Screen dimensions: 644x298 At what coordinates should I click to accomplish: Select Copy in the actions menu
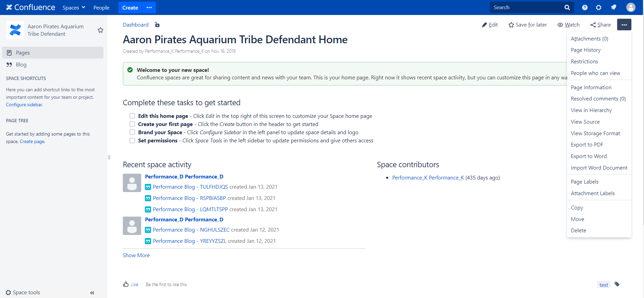click(599, 208)
